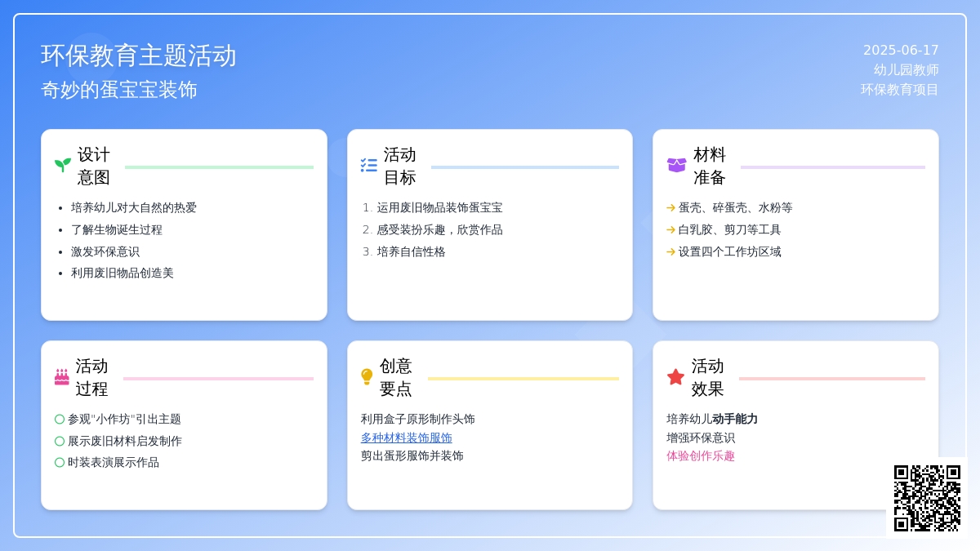Click the text 白乳胶、剪刀等工具
The width and height of the screenshot is (980, 551).
coord(730,230)
